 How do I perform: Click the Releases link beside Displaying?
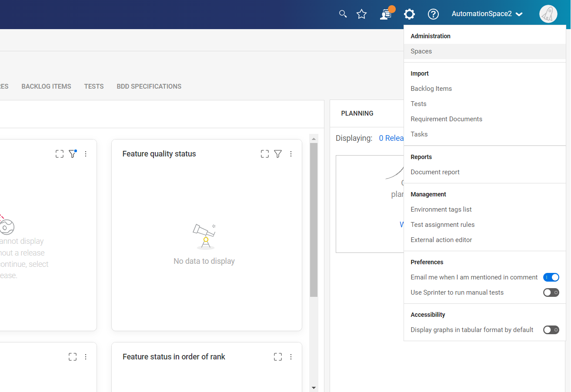[391, 138]
